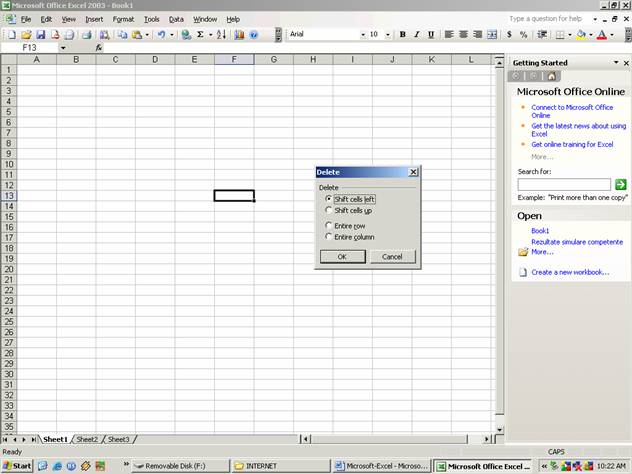Click the Sort Ascending icon
The image size is (632, 474).
click(x=221, y=35)
